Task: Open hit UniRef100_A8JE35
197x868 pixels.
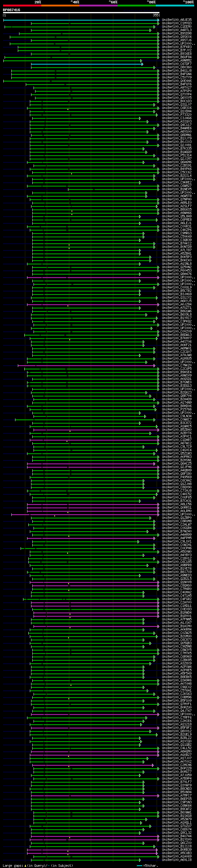Action: point(177,20)
